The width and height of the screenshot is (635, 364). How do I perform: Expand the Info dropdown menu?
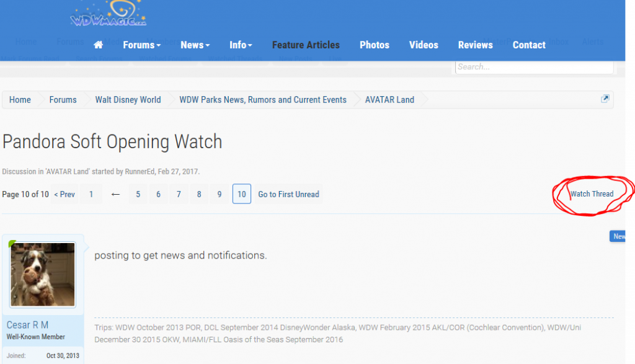click(241, 45)
